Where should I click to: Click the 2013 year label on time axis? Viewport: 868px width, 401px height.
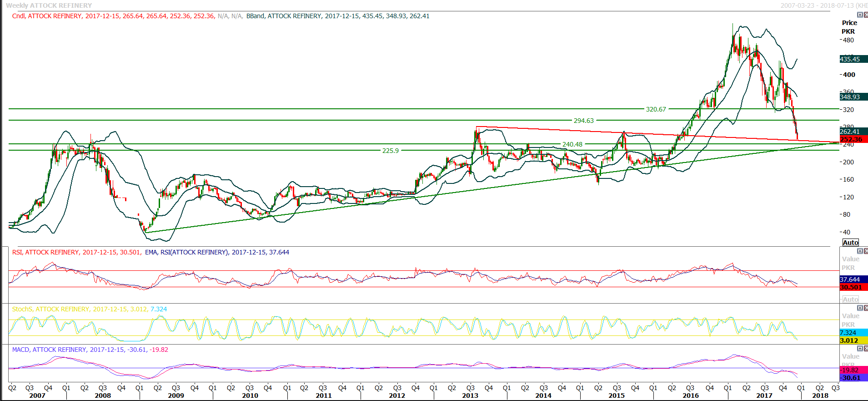click(470, 396)
